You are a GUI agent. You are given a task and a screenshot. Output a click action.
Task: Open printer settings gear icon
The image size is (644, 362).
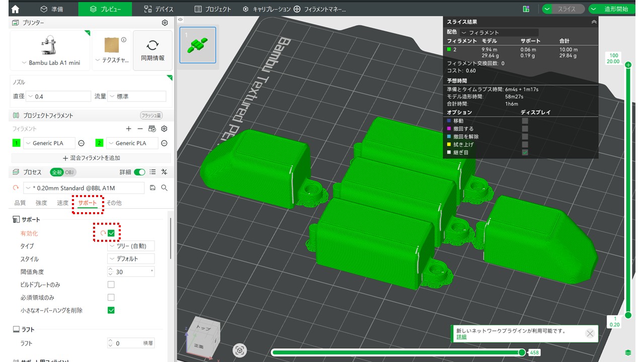pyautogui.click(x=165, y=23)
